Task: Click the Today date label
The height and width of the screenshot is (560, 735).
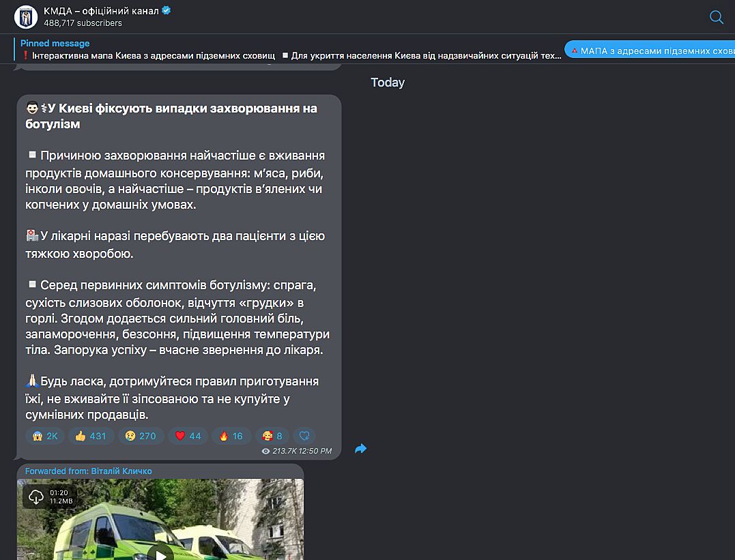Action: 387,83
